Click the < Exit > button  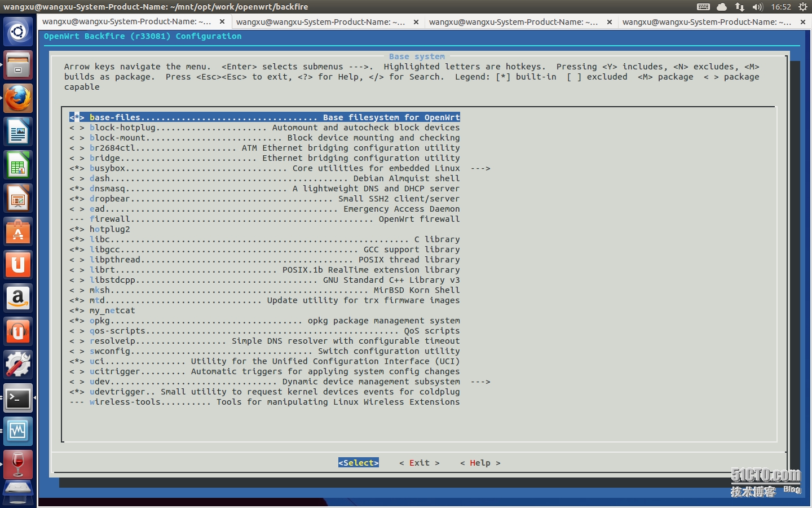click(x=419, y=463)
